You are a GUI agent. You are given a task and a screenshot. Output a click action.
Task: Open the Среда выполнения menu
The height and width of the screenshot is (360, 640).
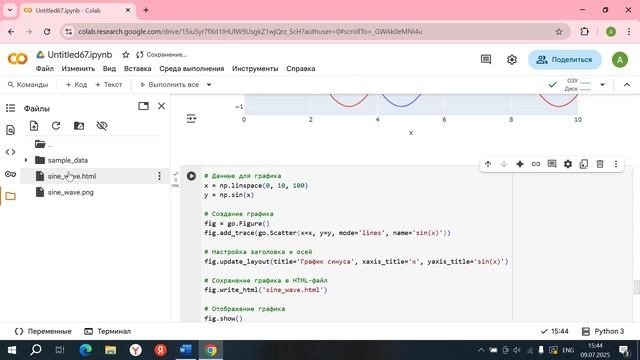(192, 69)
